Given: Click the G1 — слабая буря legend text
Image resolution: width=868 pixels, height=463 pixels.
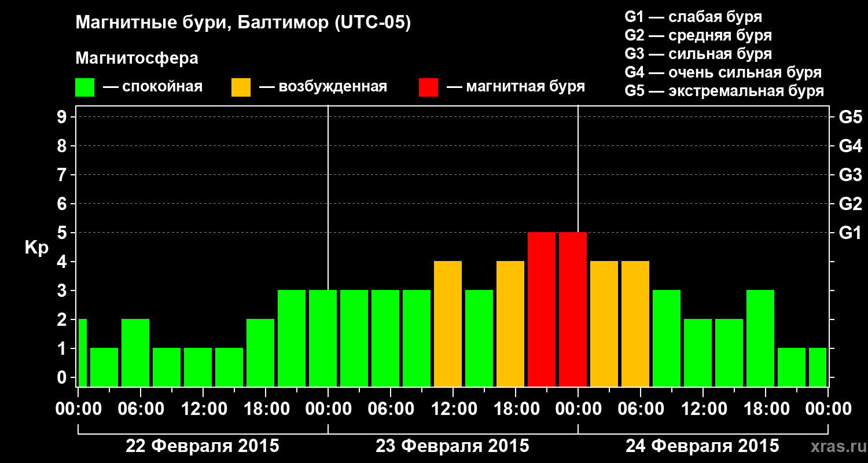Looking at the screenshot, I should pos(693,17).
